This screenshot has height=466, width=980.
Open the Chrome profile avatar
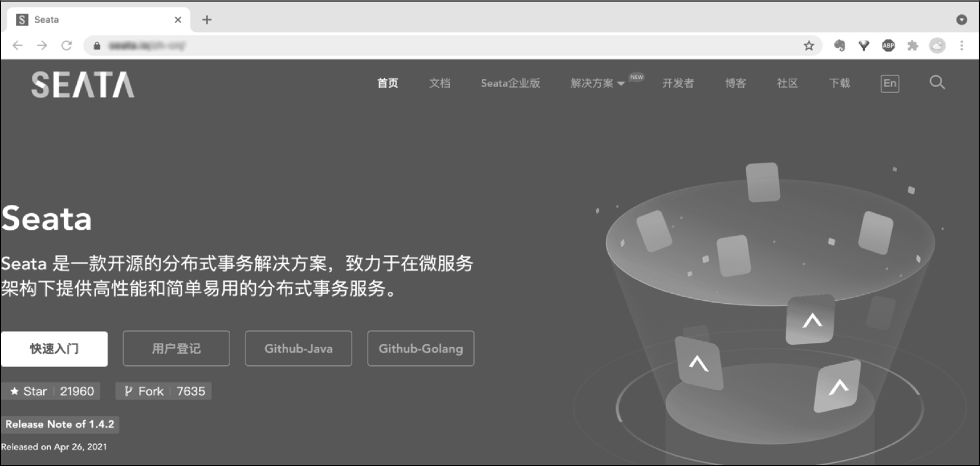[x=937, y=46]
